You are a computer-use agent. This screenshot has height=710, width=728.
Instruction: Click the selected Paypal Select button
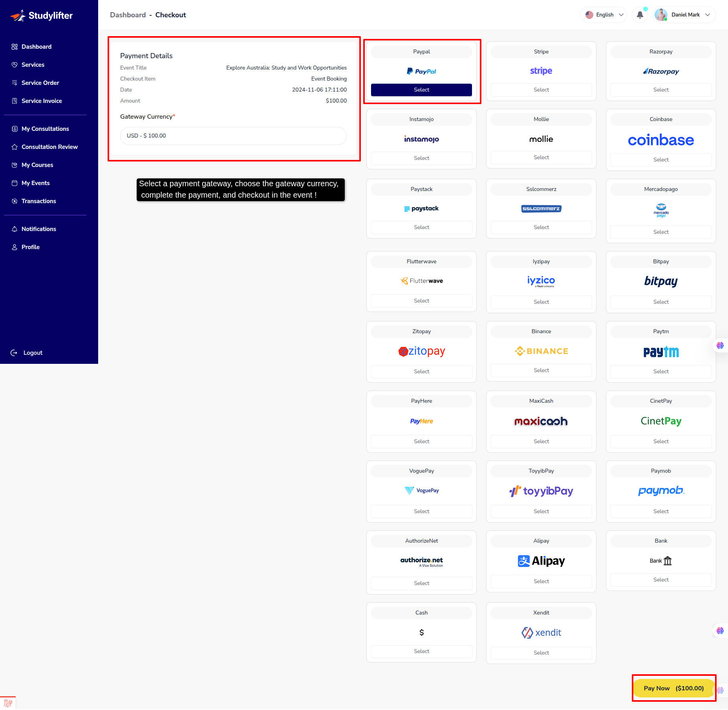click(421, 90)
